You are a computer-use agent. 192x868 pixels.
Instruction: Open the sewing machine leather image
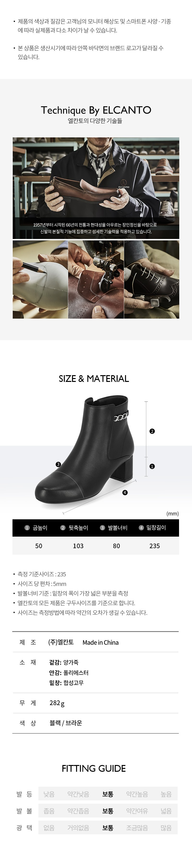[96, 279]
